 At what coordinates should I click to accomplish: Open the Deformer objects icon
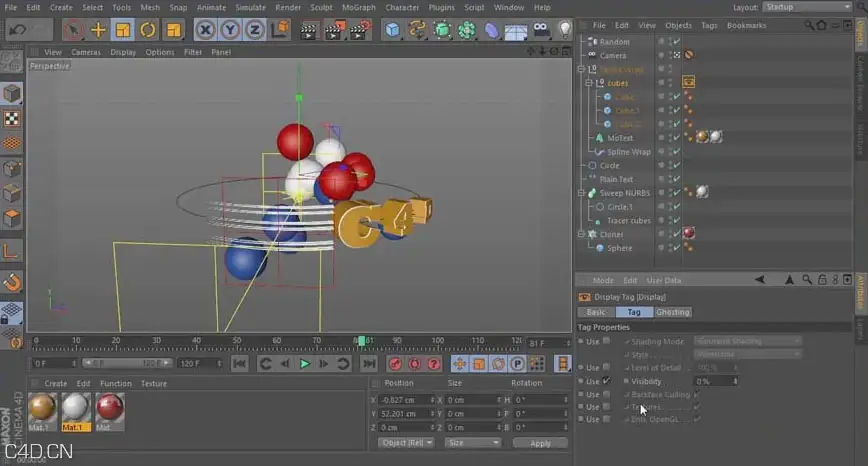click(492, 30)
